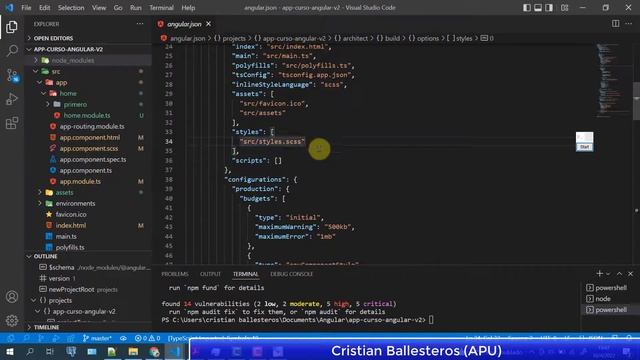Open Source Control view in activity bar

point(12,75)
